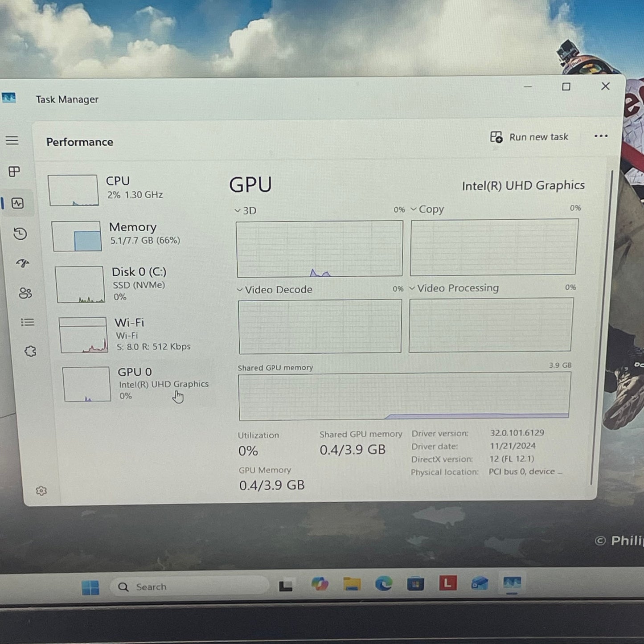Click the taskbar Search box
This screenshot has width=644, height=644.
coord(190,587)
